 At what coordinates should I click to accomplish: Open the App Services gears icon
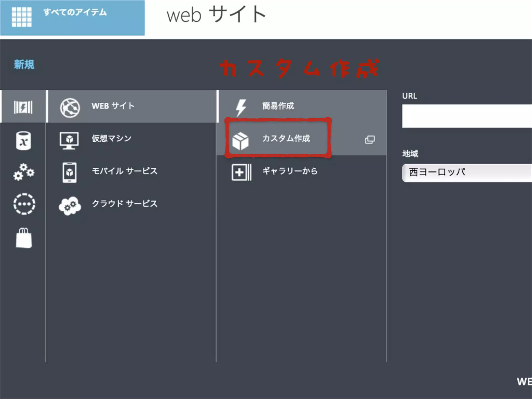coord(24,172)
